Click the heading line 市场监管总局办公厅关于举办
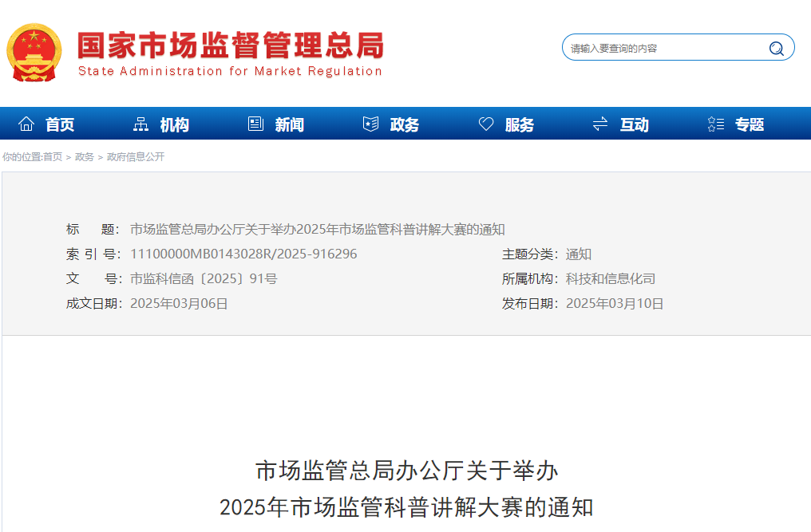The image size is (811, 532). 406,471
